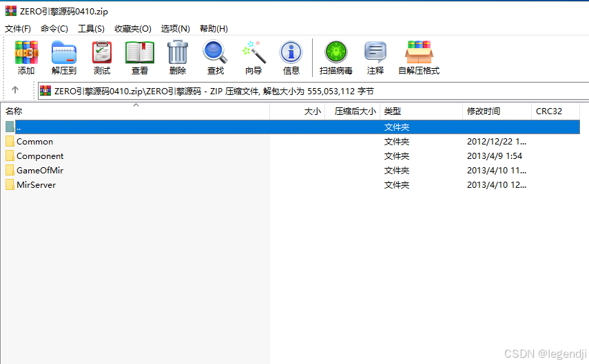Open the 选项(N) menu
This screenshot has width=589, height=364.
click(x=176, y=28)
